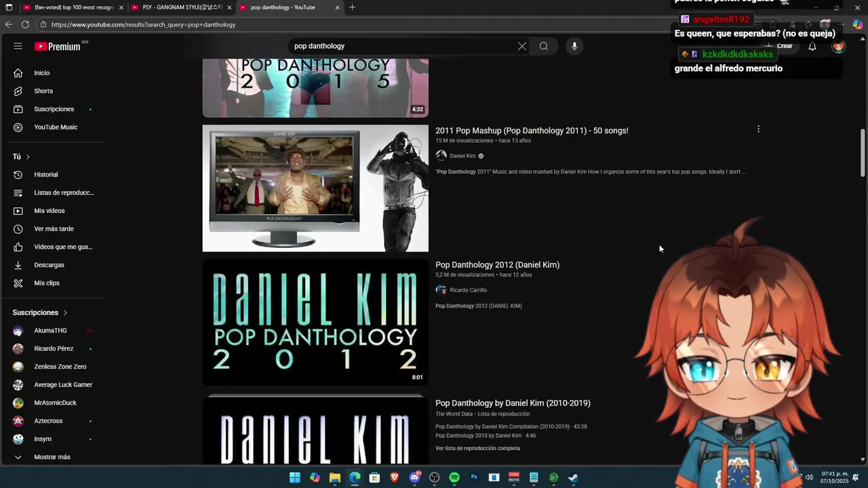Open the Windows Start menu
Image resolution: width=868 pixels, height=488 pixels.
[x=295, y=477]
